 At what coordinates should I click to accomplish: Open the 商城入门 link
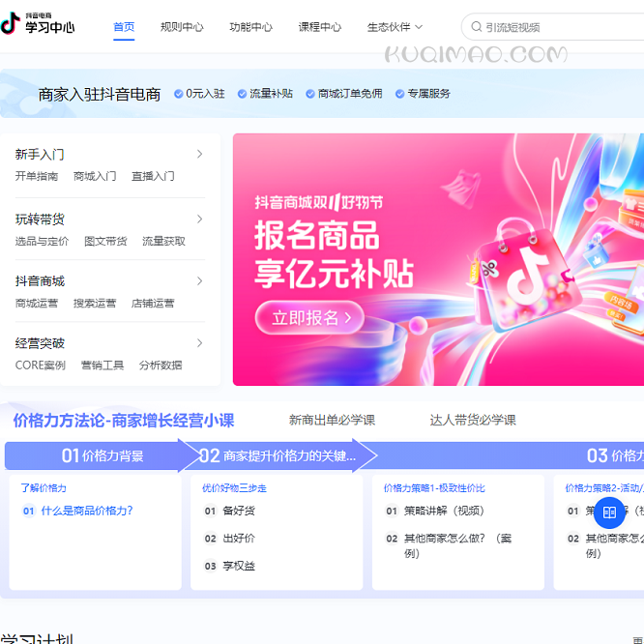click(x=95, y=176)
